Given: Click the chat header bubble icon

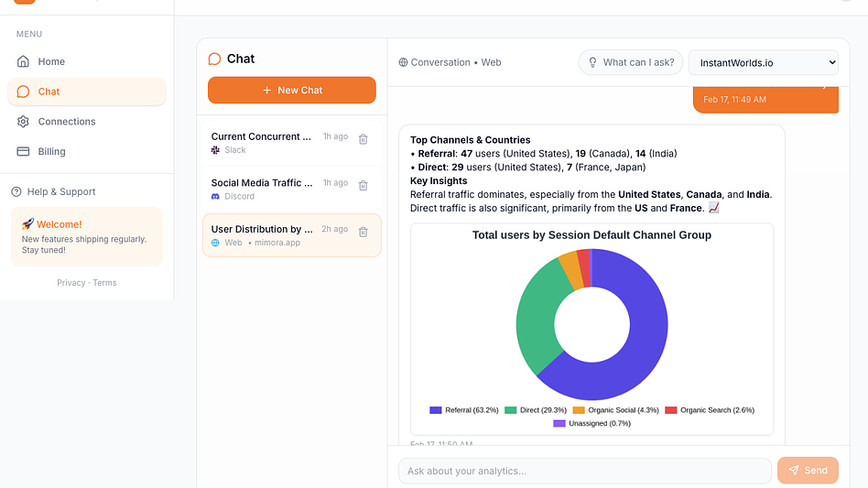Looking at the screenshot, I should 214,59.
